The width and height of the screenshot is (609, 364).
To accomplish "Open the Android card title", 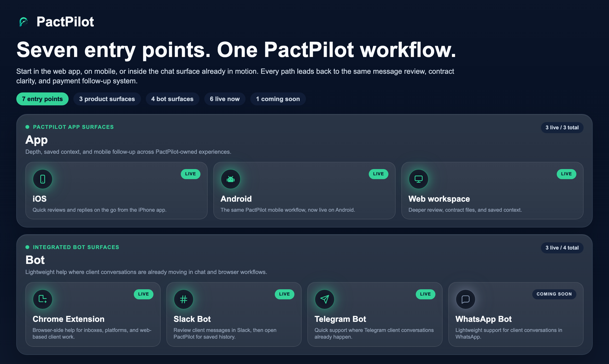I will click(236, 199).
